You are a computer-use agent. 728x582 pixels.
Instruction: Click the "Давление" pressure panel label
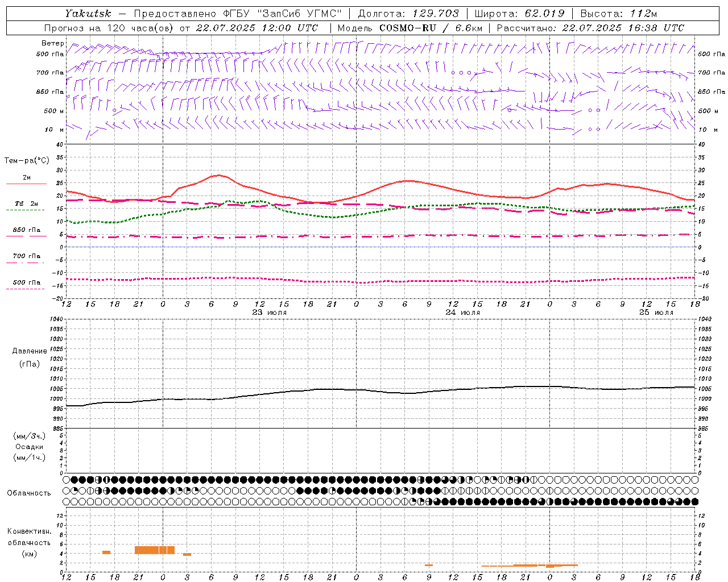[x=30, y=351]
